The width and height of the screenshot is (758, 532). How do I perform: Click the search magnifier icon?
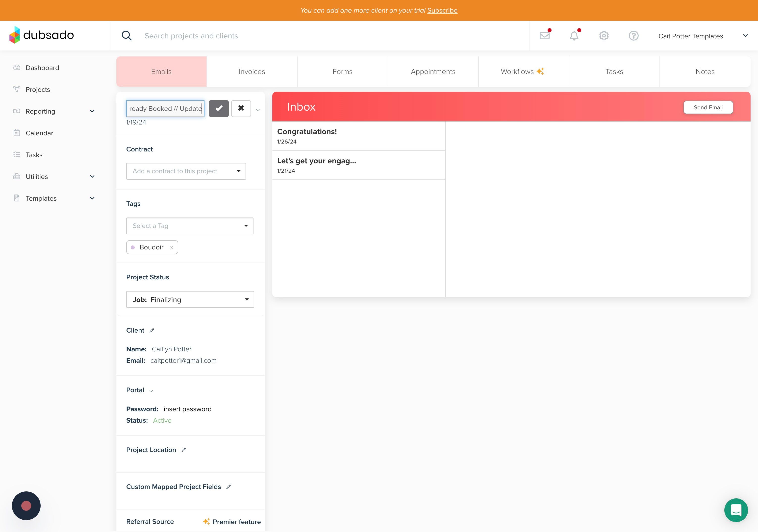click(x=127, y=36)
